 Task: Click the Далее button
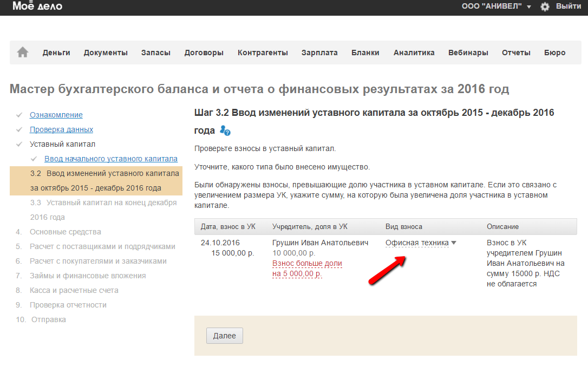point(225,336)
